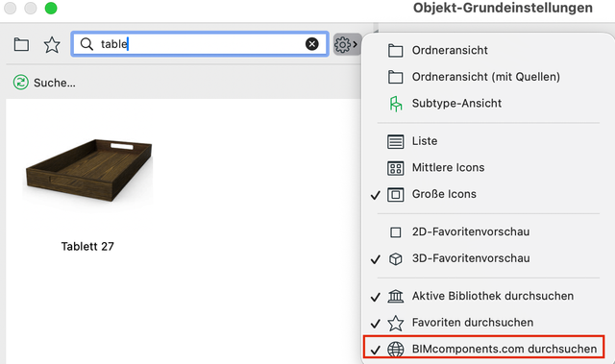Screen dimensions: 615x364
Task: Click the Objekt-Grundeinstellungen window title
Action: (x=503, y=8)
